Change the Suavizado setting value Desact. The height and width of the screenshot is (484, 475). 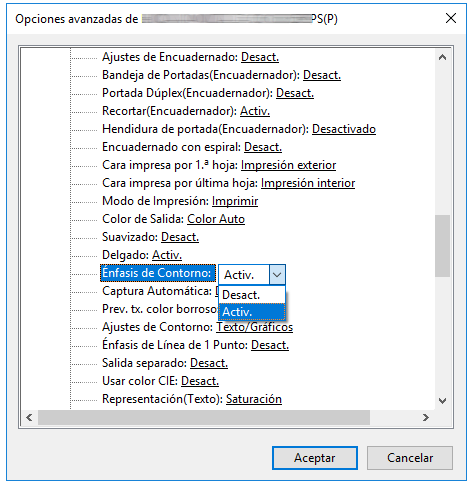180,237
